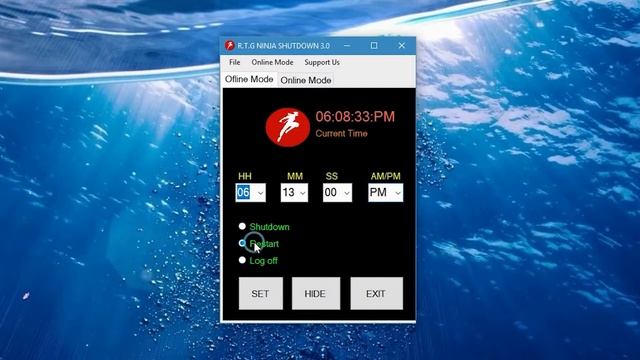
Task: Click the AM/PM label
Action: (x=385, y=176)
